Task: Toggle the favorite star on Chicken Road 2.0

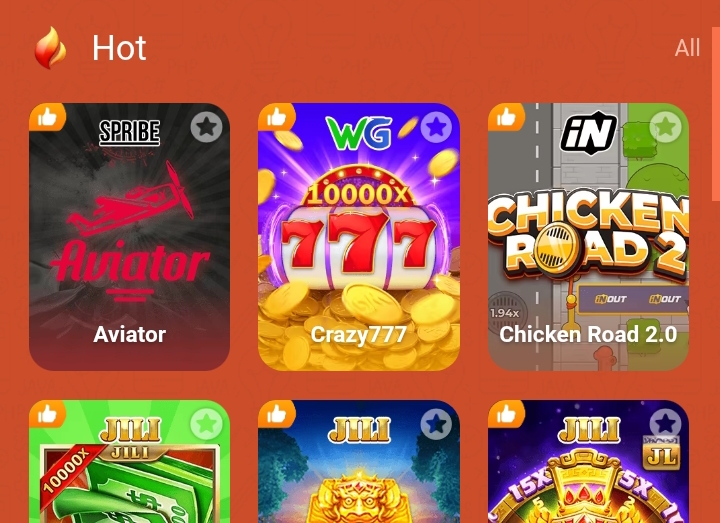Action: coord(665,126)
